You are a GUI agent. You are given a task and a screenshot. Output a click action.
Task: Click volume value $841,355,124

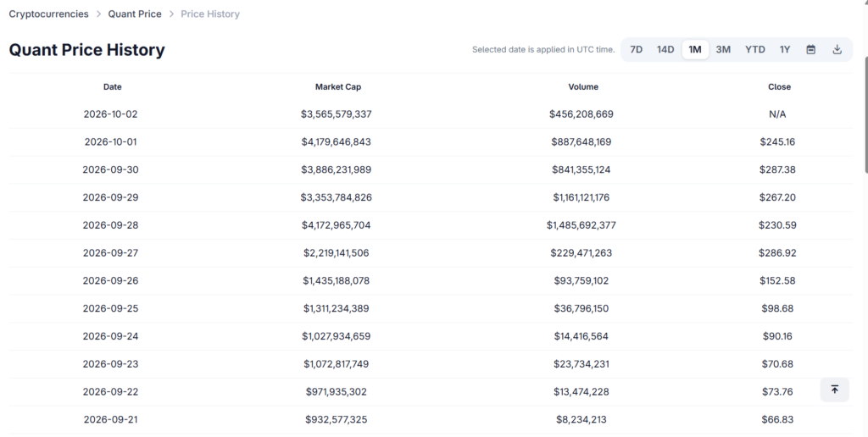click(581, 170)
